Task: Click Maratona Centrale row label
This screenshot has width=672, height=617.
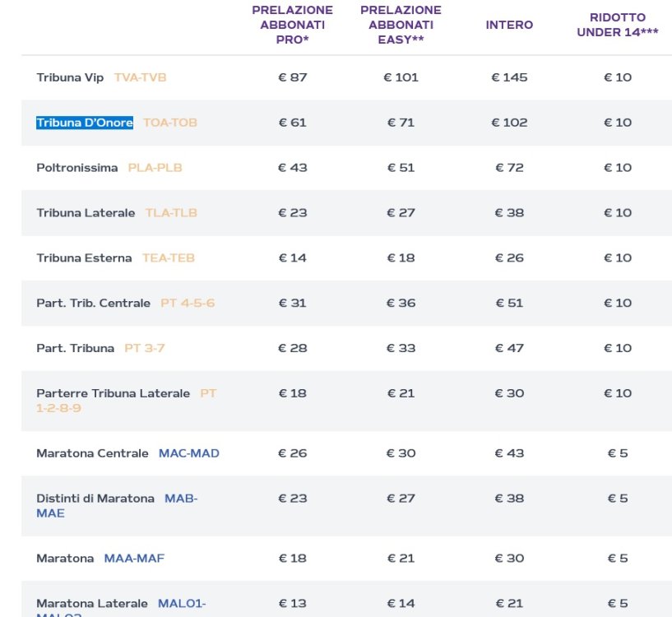Action: 92,453
